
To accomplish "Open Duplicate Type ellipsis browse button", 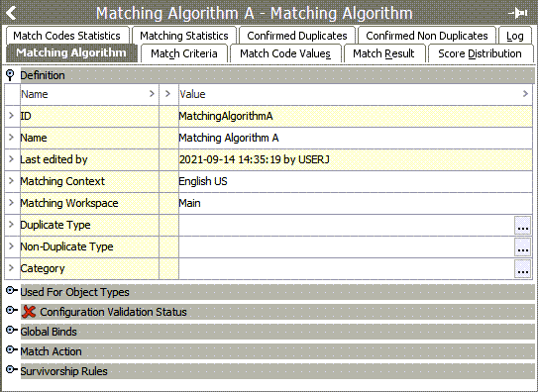I will [x=522, y=225].
